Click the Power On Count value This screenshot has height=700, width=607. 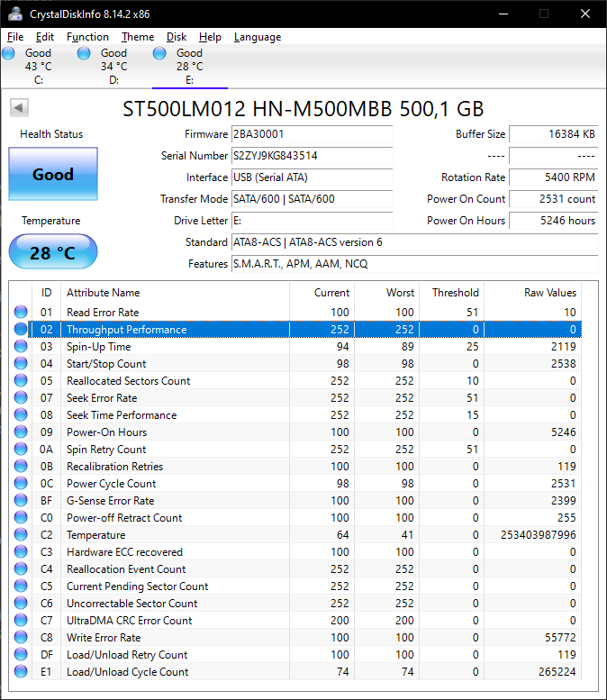(x=554, y=199)
